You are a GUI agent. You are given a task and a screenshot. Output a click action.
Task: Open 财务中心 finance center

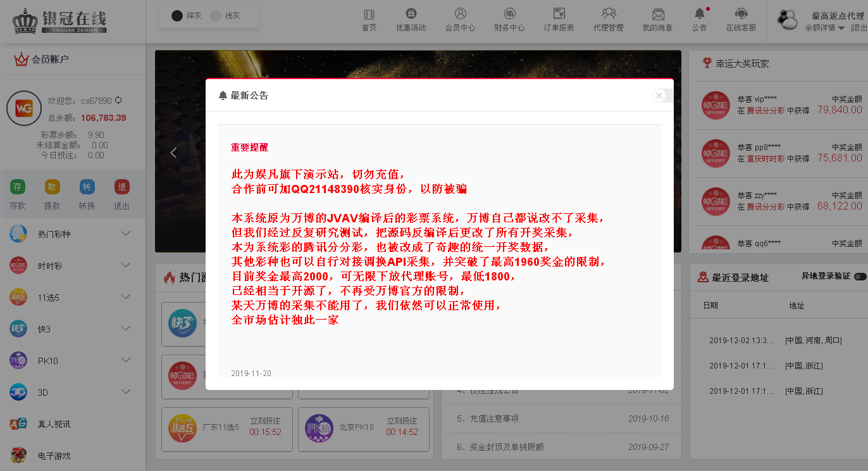[x=509, y=20]
